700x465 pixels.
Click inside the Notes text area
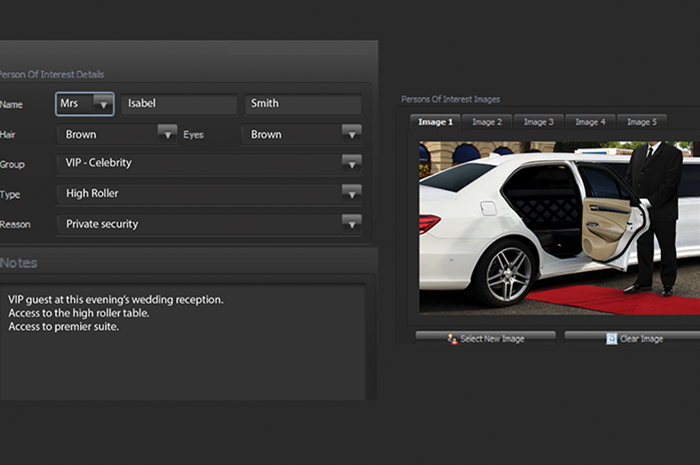pos(183,341)
